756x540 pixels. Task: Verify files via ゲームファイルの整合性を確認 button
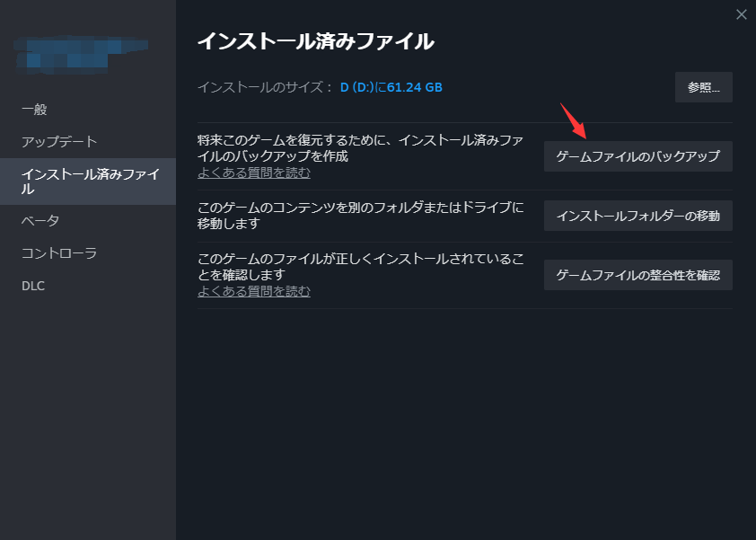[637, 275]
